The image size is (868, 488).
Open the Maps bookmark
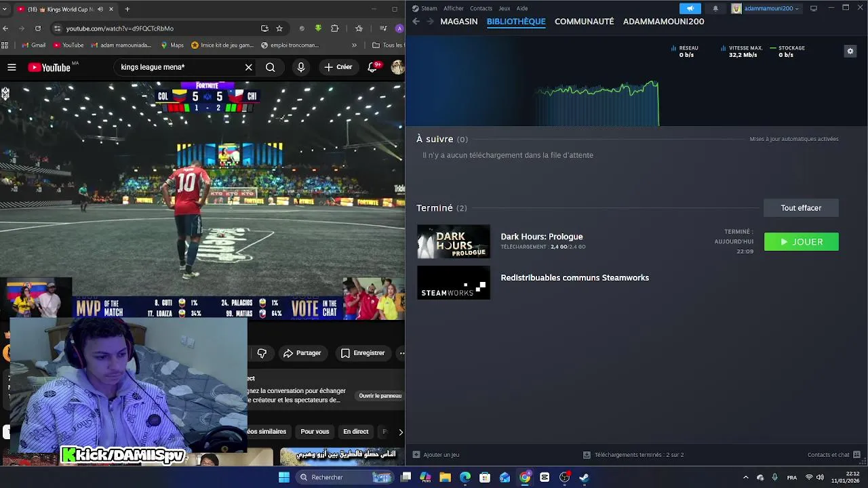coord(172,45)
